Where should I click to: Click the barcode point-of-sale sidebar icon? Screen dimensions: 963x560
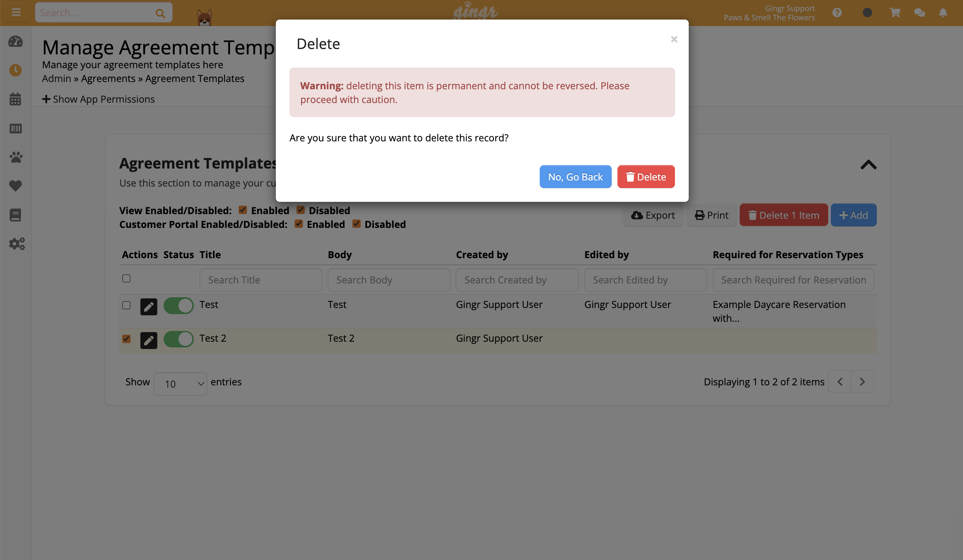click(x=15, y=129)
